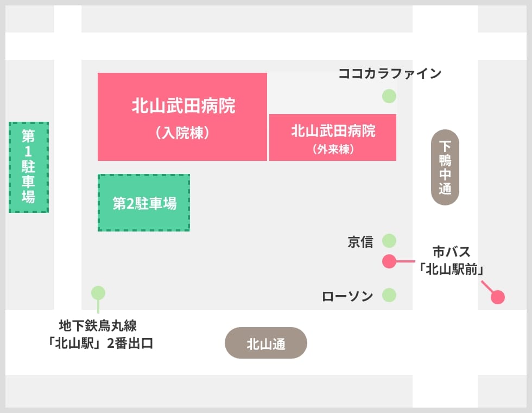Click the 下鴨中通 street label
This screenshot has height=413, width=532.
tap(445, 167)
